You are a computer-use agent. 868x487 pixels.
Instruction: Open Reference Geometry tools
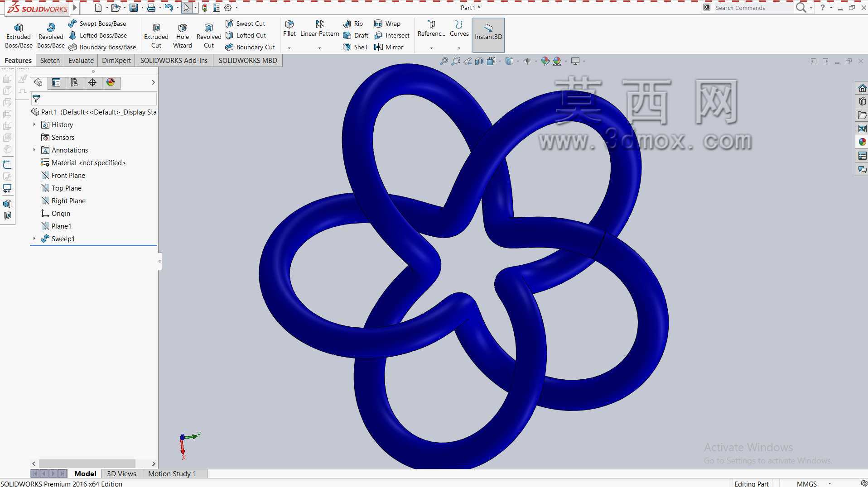tap(431, 28)
